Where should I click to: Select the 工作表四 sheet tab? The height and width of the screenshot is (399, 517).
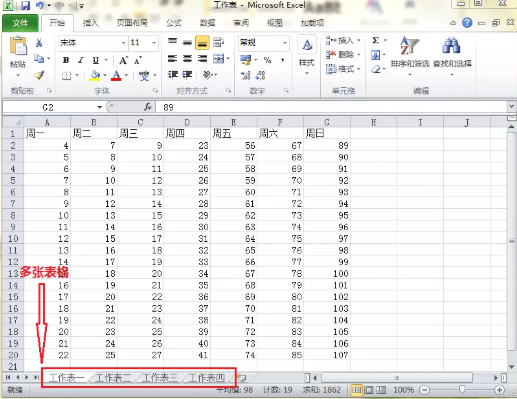coord(206,378)
